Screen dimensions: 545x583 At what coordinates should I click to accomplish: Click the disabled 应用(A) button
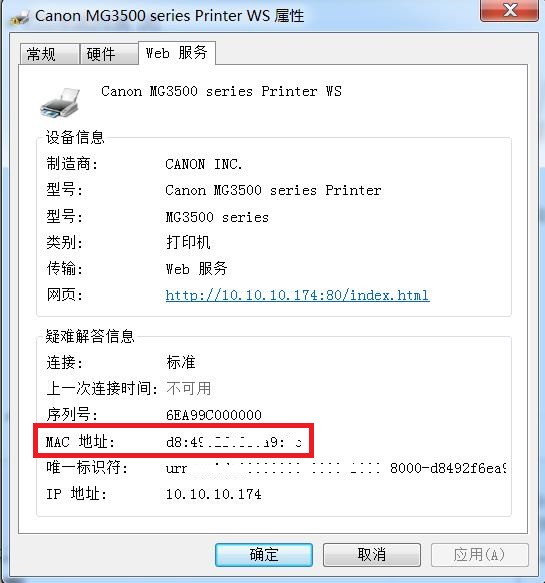[x=480, y=554]
